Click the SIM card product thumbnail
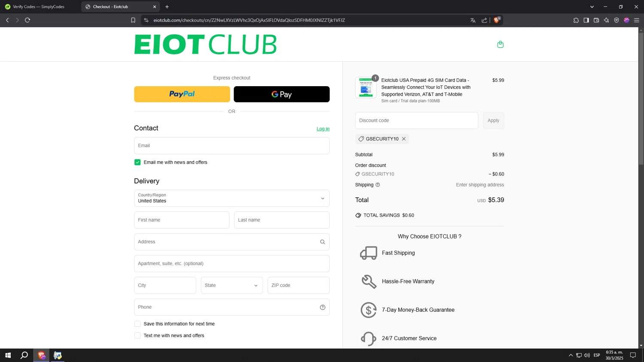 click(366, 87)
